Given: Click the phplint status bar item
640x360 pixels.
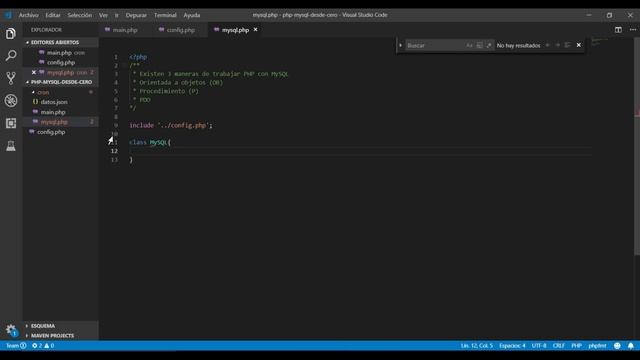Looking at the screenshot, I should (597, 346).
